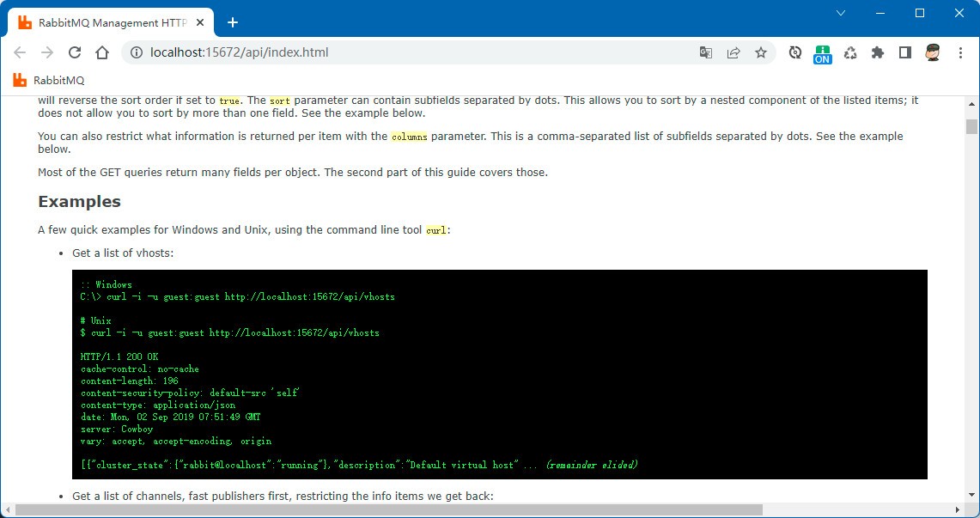
Task: Click the horizontal scrollbar thumb
Action: pos(389,510)
